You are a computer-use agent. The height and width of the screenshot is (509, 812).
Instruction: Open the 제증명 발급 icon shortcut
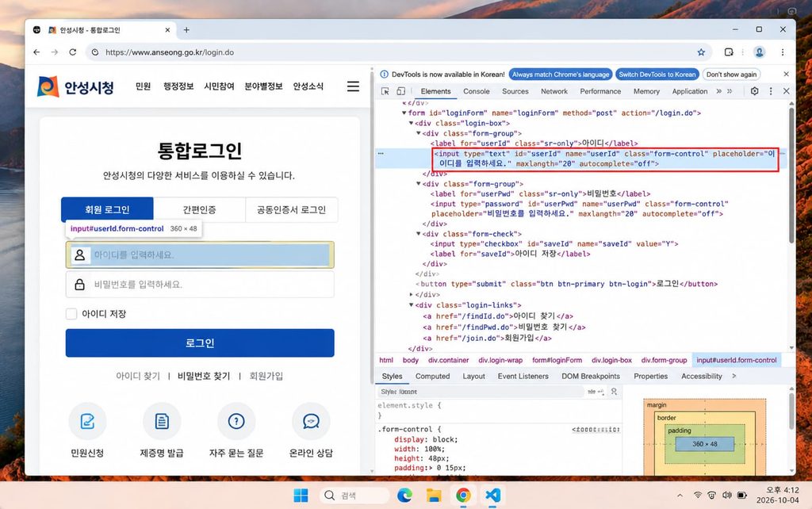tap(162, 422)
